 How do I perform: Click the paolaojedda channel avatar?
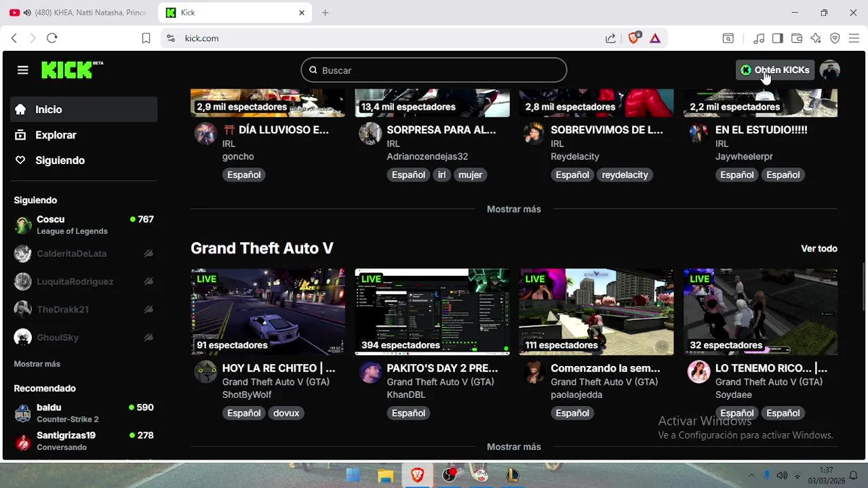pos(534,372)
